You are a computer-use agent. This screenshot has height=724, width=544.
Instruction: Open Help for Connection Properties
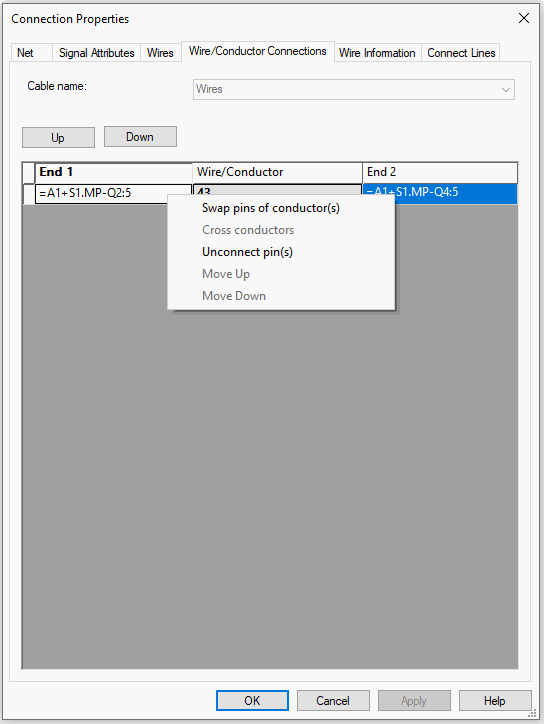495,700
